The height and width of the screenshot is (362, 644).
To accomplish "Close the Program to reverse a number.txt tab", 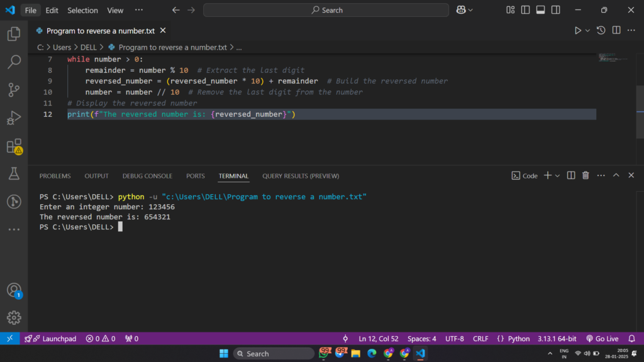I will pos(163,30).
